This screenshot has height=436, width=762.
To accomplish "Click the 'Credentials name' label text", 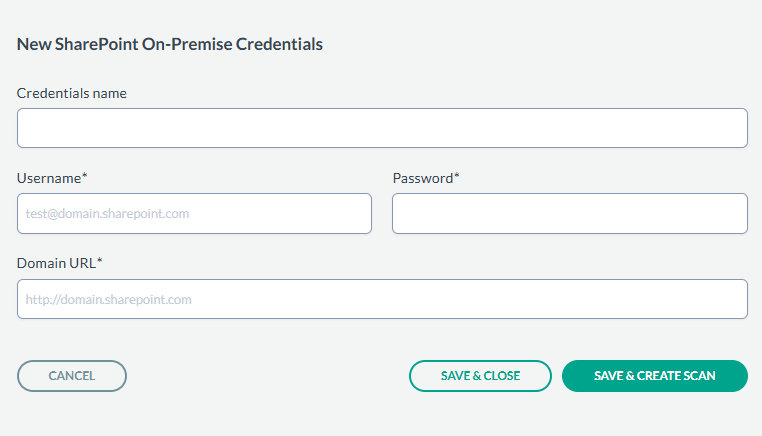I will 72,93.
